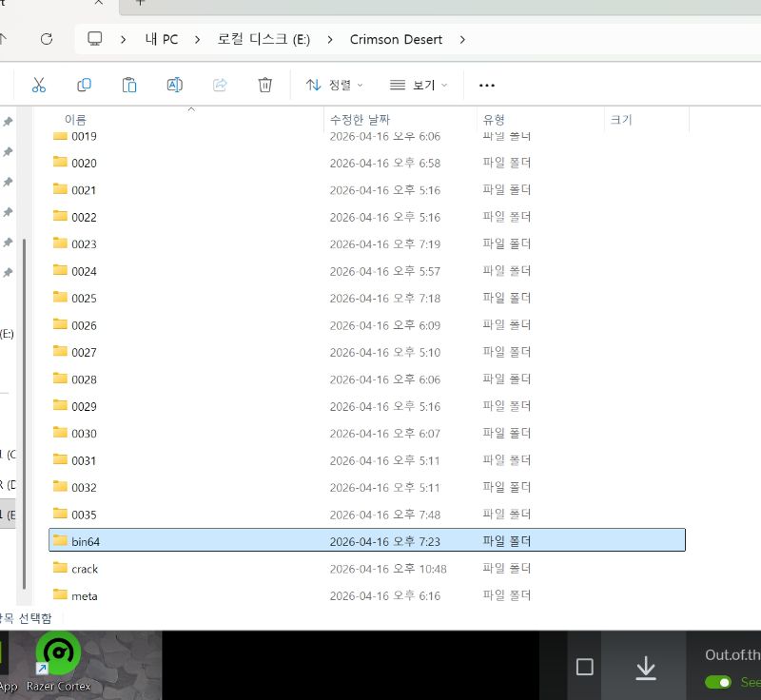Toggle the green switch at bottom right
Viewport: 761px width, 700px height.
coord(718,682)
